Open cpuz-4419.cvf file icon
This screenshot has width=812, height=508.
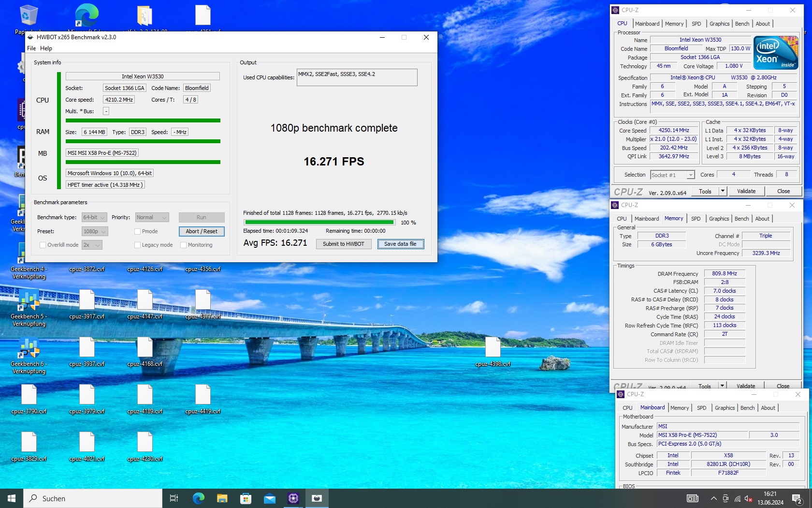203,400
